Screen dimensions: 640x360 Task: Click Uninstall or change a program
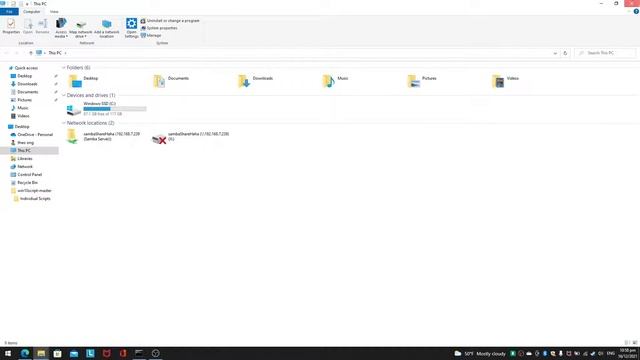tap(170, 21)
